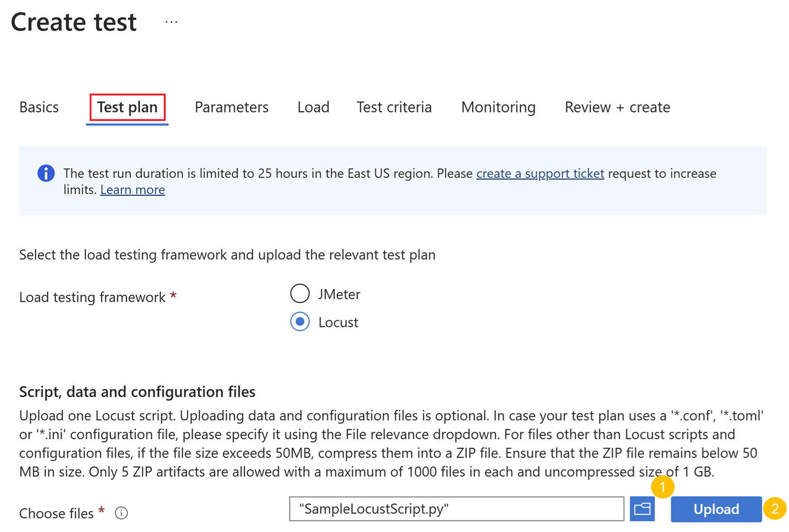Enable the Locust radio option under framework selection
Image resolution: width=789 pixels, height=532 pixels.
click(x=299, y=322)
